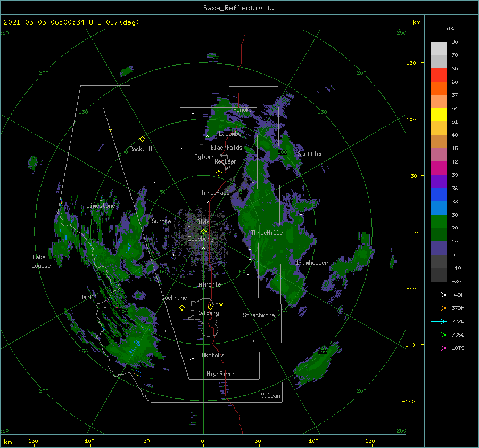Click the Sundre label
This screenshot has height=448, width=479.
tap(161, 221)
